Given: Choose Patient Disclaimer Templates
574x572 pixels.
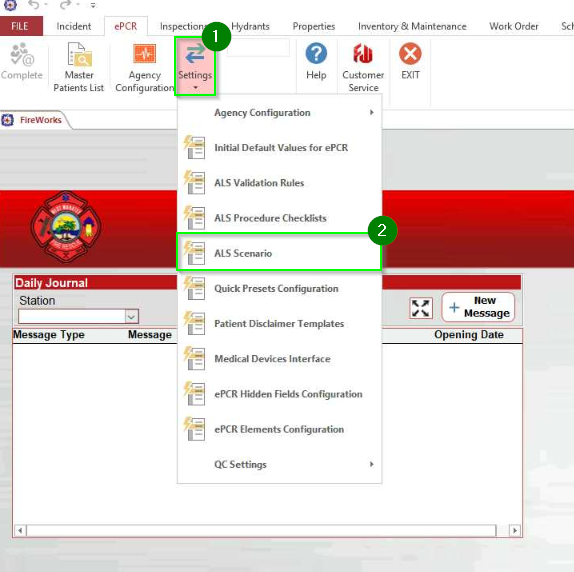Looking at the screenshot, I should [x=279, y=324].
